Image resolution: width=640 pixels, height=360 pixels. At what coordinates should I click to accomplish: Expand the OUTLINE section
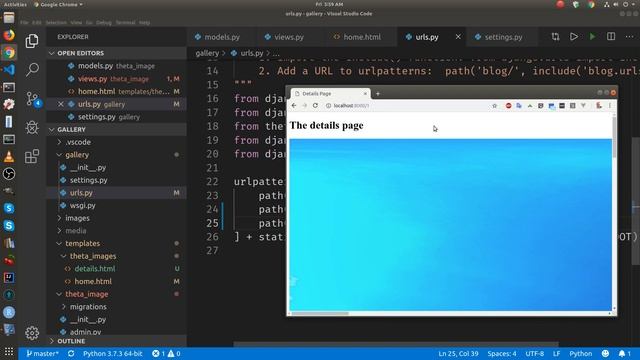pos(117,341)
